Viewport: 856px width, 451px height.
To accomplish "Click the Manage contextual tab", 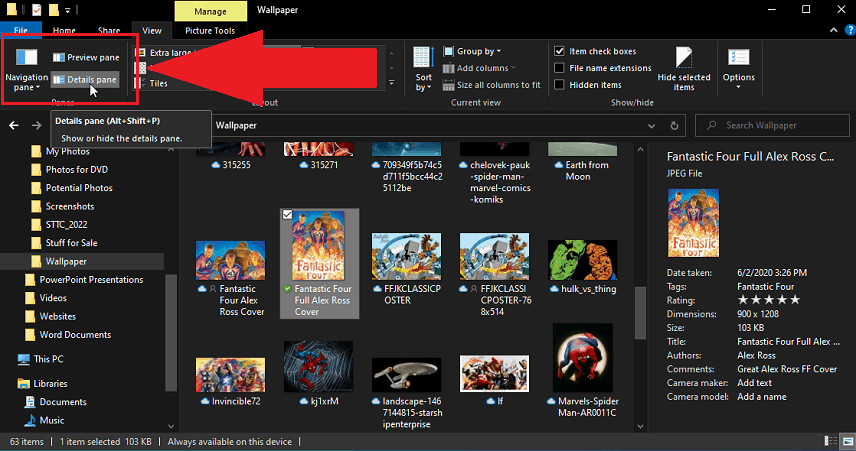I will pos(210,11).
